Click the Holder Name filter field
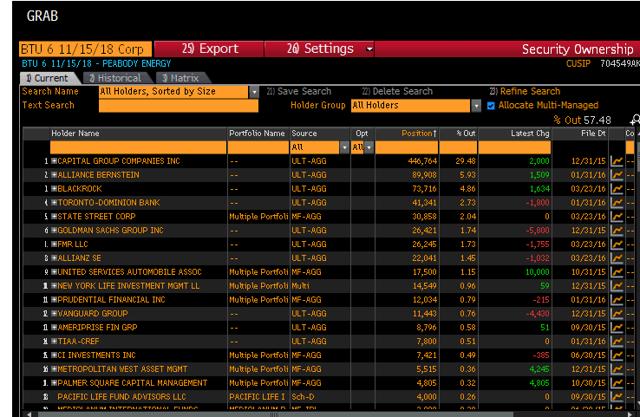640x417 pixels. (x=138, y=147)
